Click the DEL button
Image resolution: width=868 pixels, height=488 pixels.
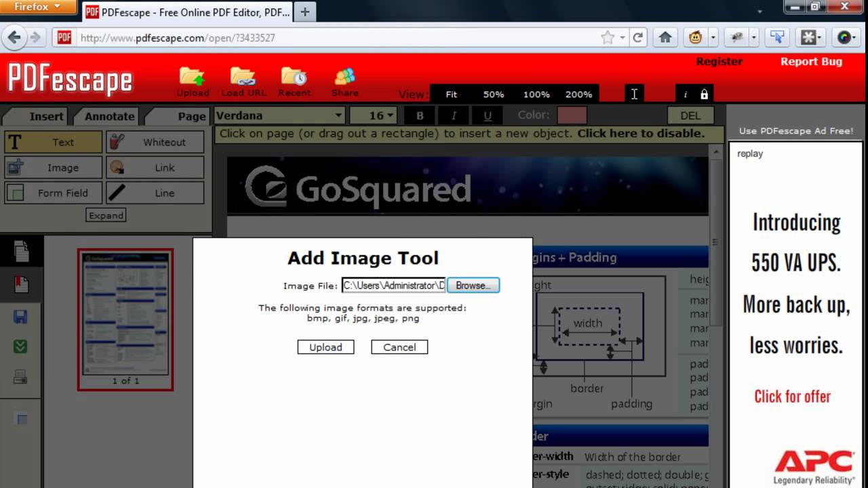pyautogui.click(x=690, y=115)
